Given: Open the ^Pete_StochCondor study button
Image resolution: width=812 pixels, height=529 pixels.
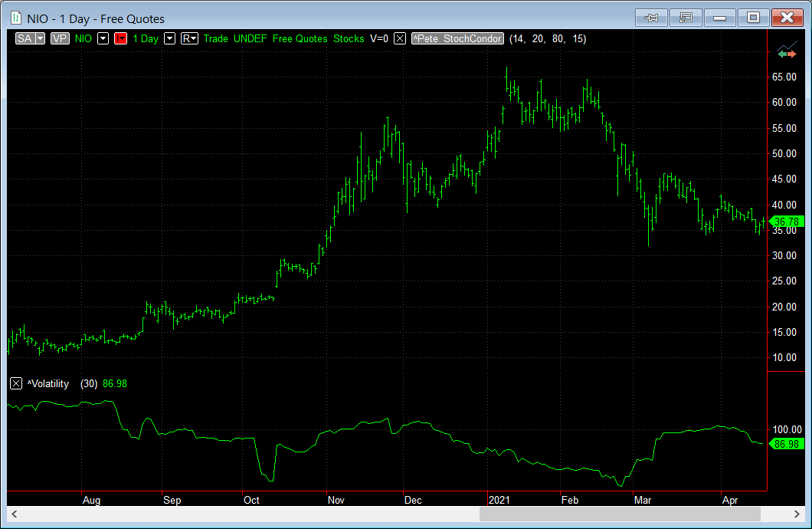Looking at the screenshot, I should pos(458,38).
